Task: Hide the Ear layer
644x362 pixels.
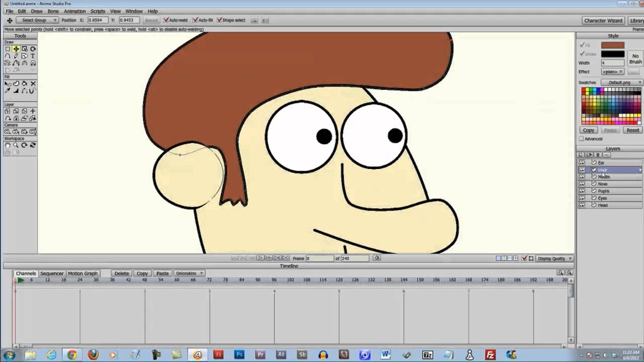Action: point(582,163)
